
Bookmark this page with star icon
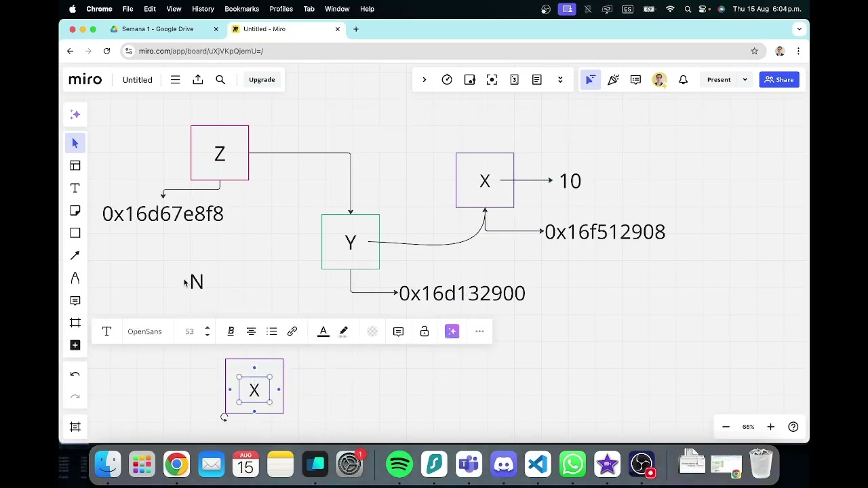pos(754,51)
